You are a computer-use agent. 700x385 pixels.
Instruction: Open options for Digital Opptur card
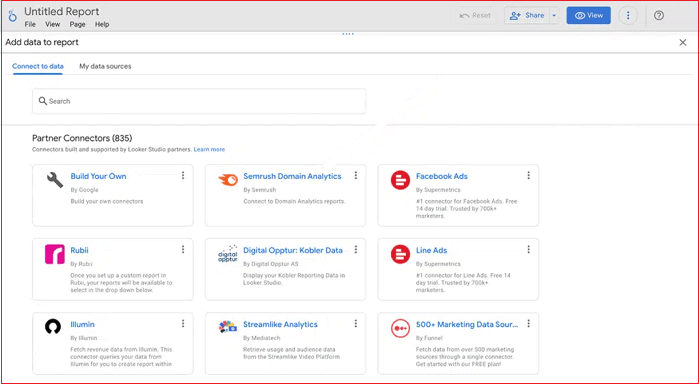tap(356, 250)
